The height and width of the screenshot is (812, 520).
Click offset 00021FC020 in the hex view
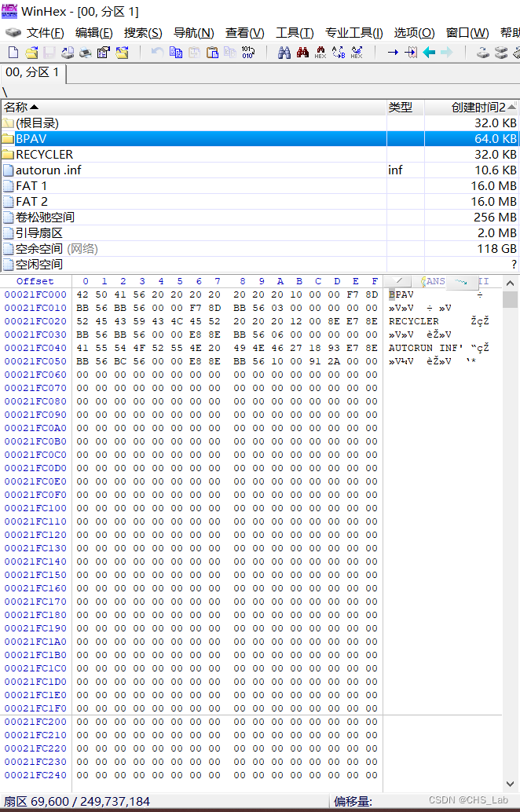35,321
